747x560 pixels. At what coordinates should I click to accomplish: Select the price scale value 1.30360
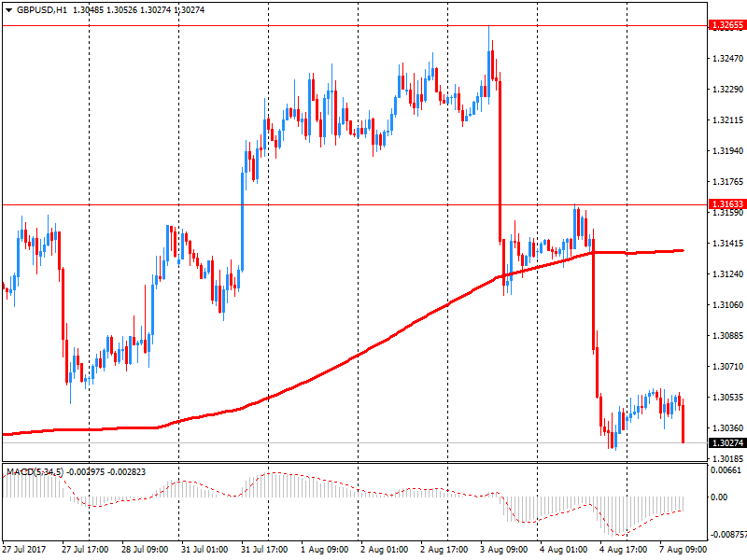[727, 428]
